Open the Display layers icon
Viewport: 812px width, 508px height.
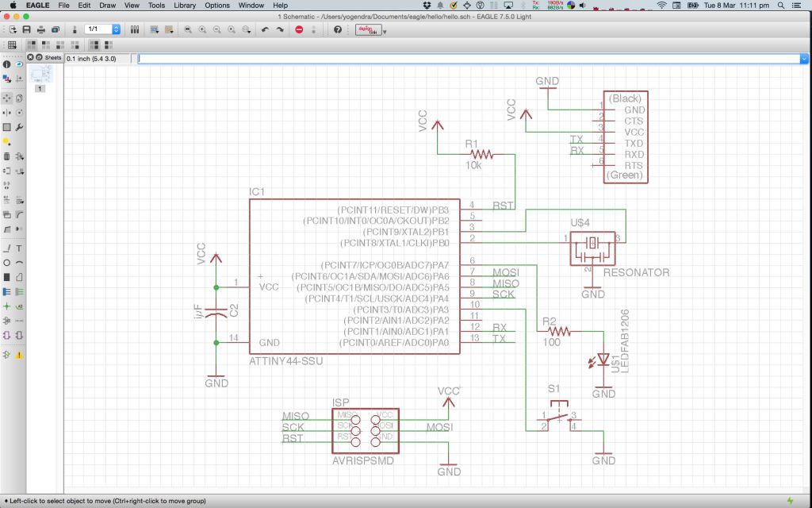[x=6, y=79]
